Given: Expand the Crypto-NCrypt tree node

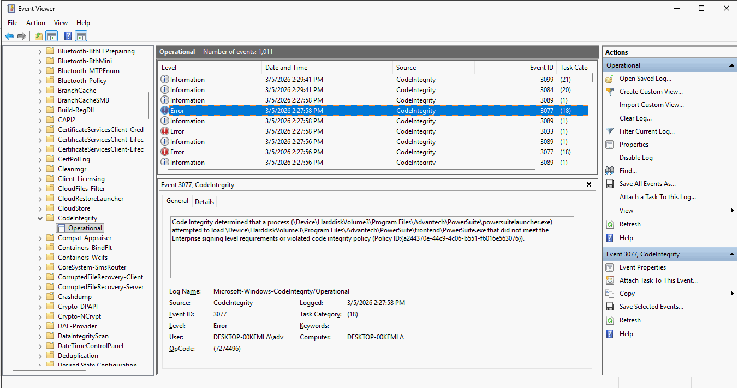Looking at the screenshot, I should [x=40, y=317].
